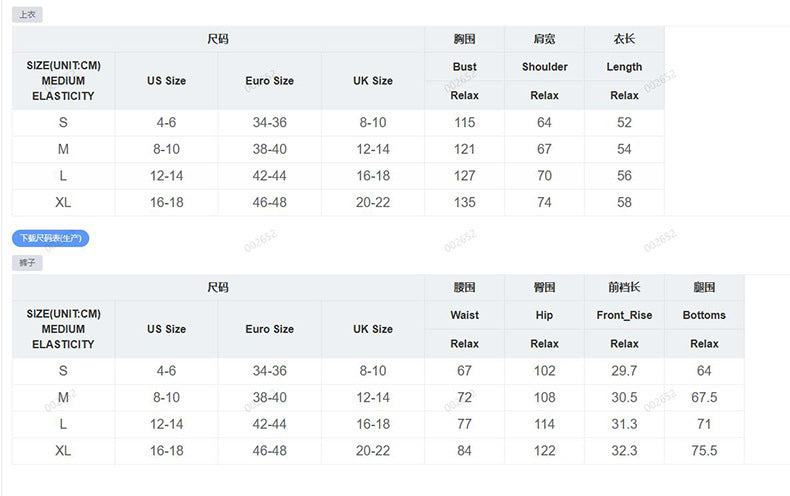Click the 胸围 header cell
790x496 pixels.
click(464, 39)
